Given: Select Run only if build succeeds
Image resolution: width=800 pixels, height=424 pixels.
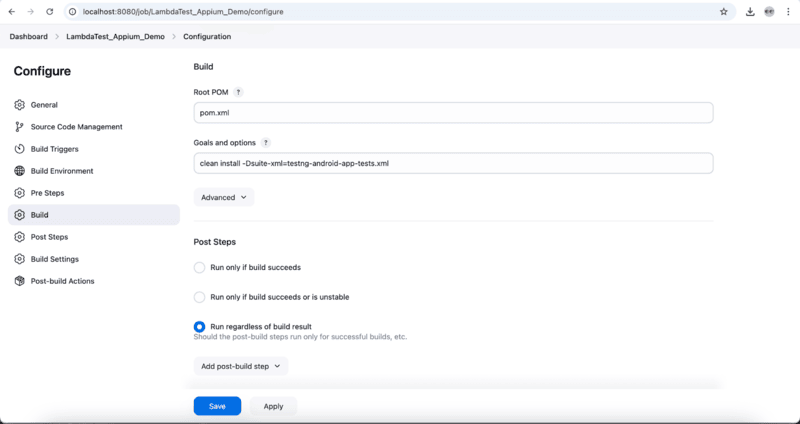Looking at the screenshot, I should tap(199, 268).
